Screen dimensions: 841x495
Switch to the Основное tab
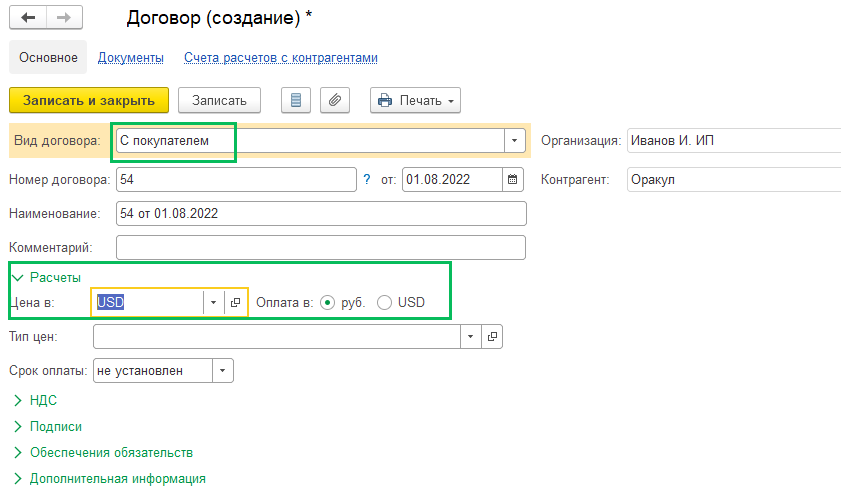48,57
